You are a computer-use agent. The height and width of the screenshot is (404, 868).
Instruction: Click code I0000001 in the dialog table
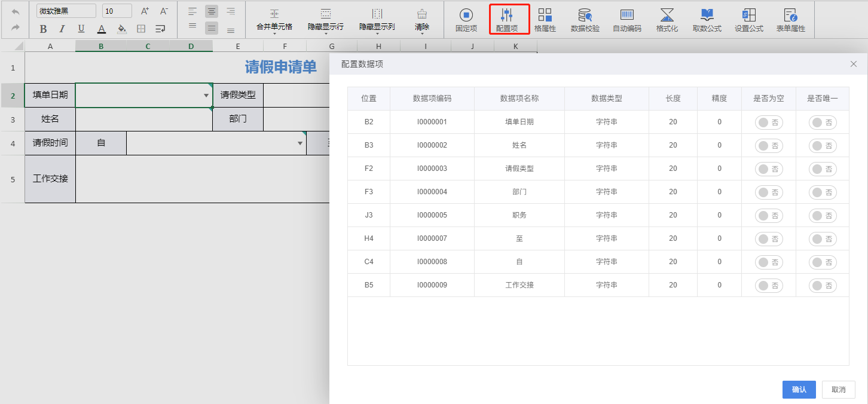click(432, 122)
